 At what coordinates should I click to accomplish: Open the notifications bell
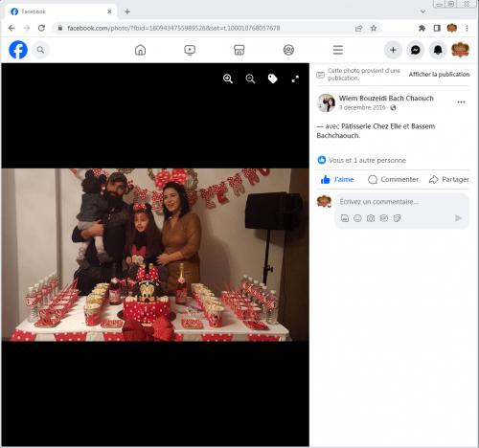(x=438, y=50)
